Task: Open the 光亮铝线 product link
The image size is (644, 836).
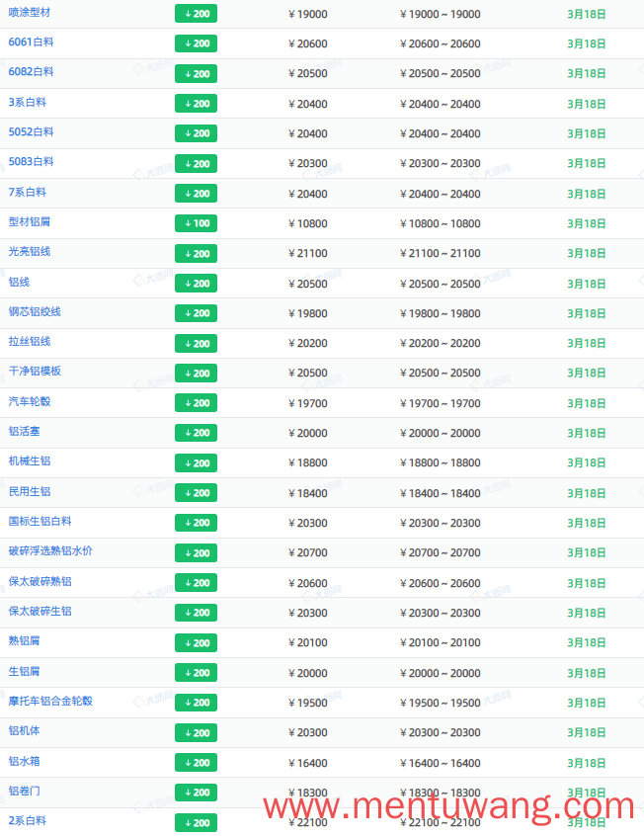Action: click(30, 252)
